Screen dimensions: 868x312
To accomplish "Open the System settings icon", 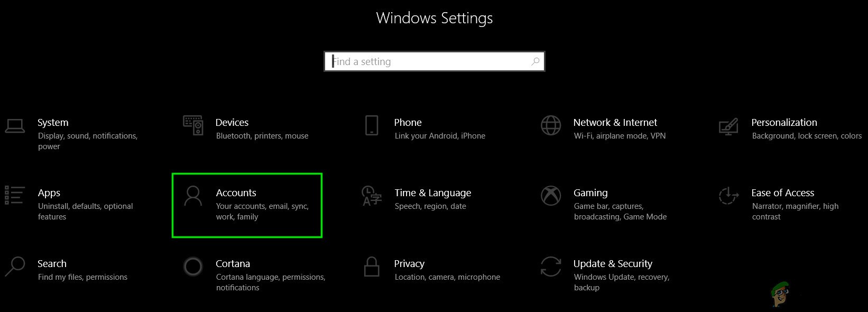I will (x=15, y=126).
